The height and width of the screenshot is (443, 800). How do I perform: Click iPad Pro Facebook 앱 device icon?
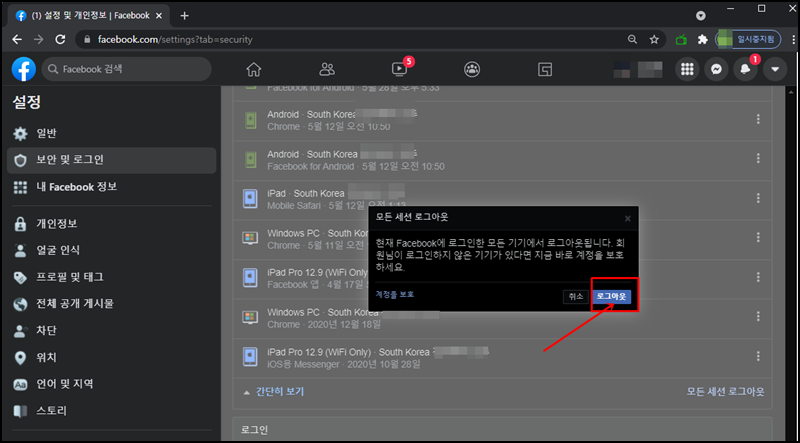pos(251,278)
